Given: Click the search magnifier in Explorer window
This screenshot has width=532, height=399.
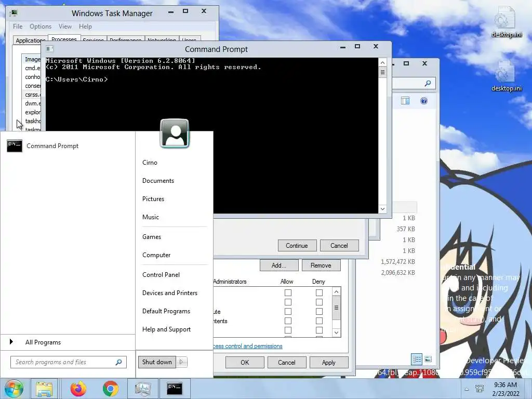Looking at the screenshot, I should point(428,83).
